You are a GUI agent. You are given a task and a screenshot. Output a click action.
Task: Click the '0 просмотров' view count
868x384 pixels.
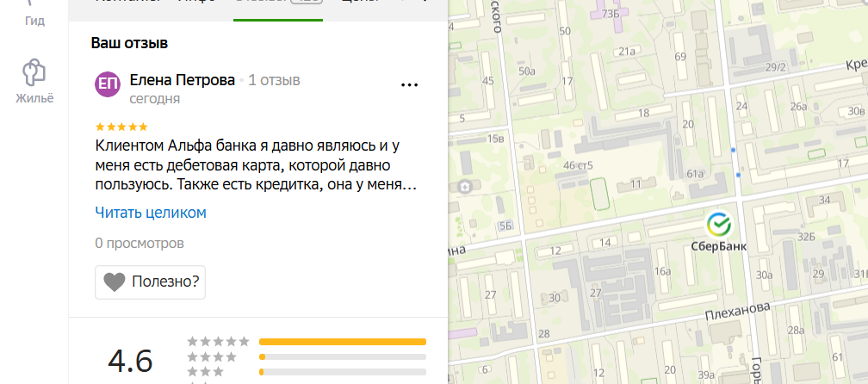point(139,244)
